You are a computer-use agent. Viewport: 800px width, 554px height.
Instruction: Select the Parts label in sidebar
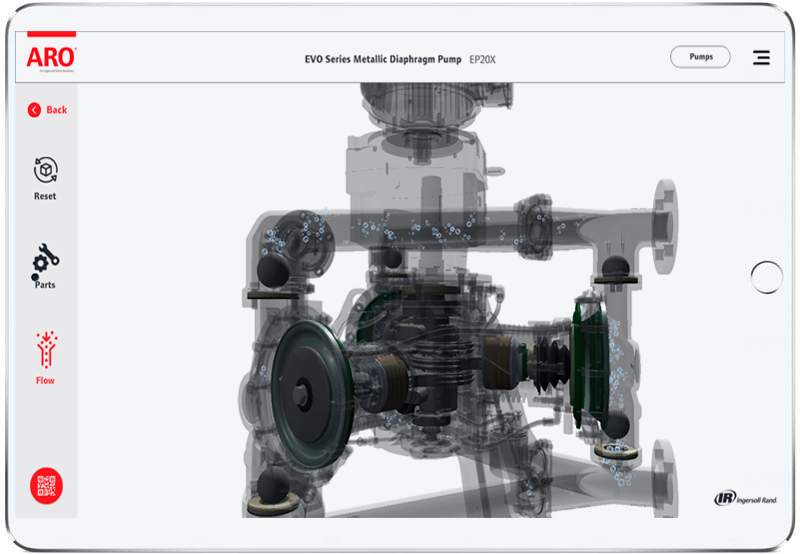[x=45, y=286]
